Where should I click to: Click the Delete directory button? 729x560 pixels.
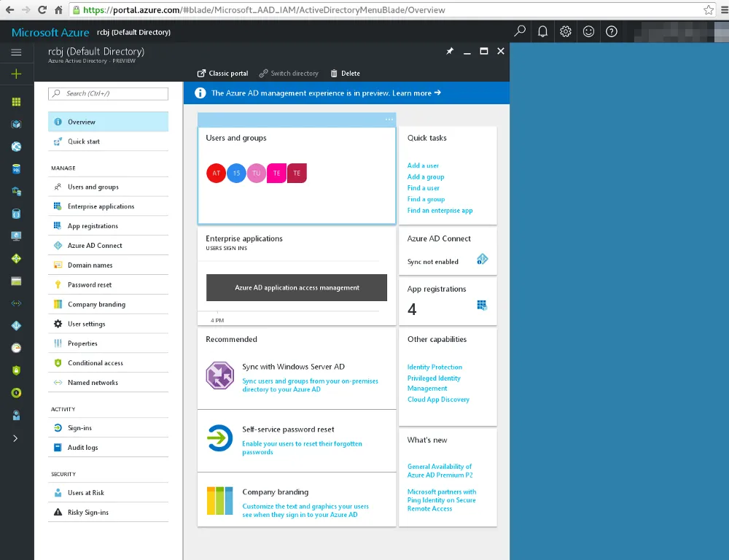[345, 74]
